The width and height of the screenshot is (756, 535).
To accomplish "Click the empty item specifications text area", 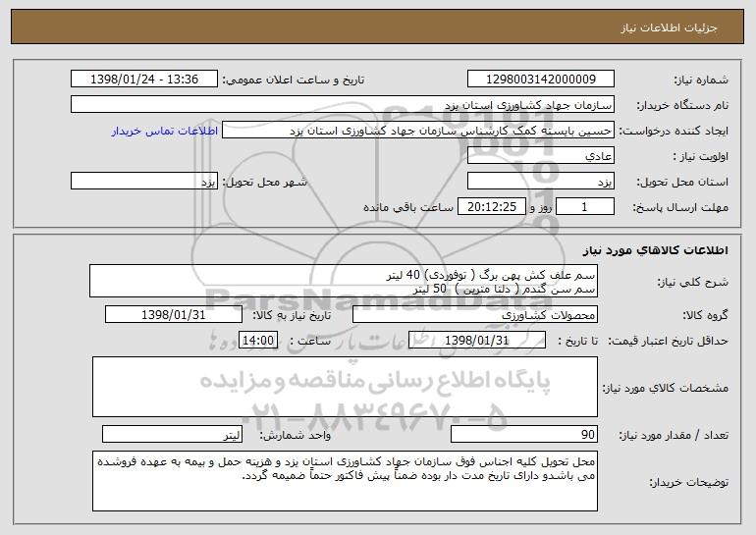I will 345,387.
